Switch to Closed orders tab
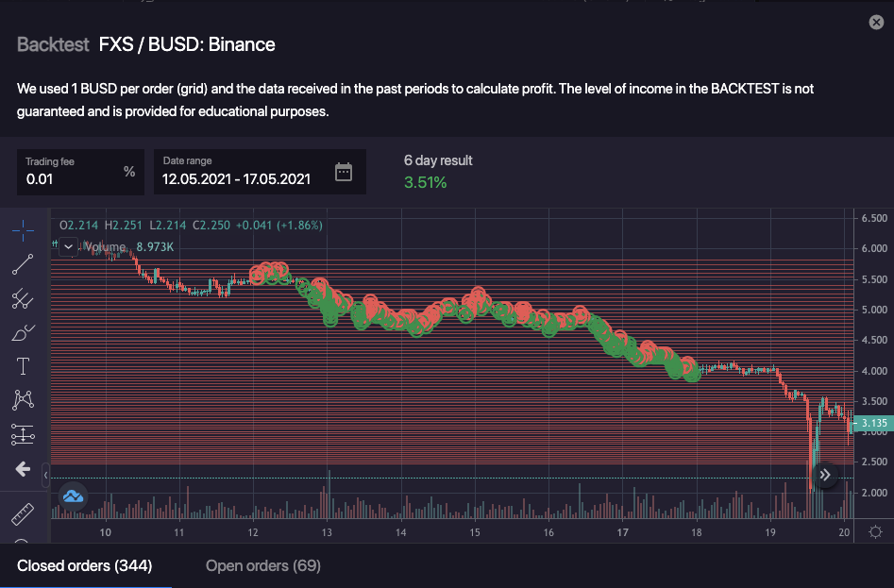This screenshot has height=588, width=894. pos(85,566)
